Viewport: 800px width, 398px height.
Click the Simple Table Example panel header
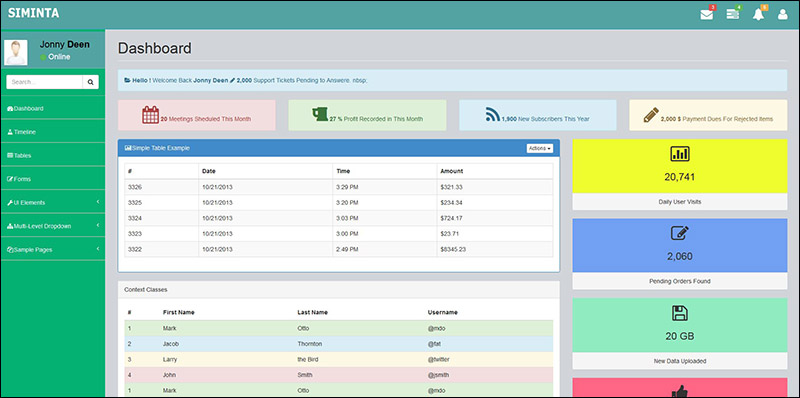pos(339,148)
